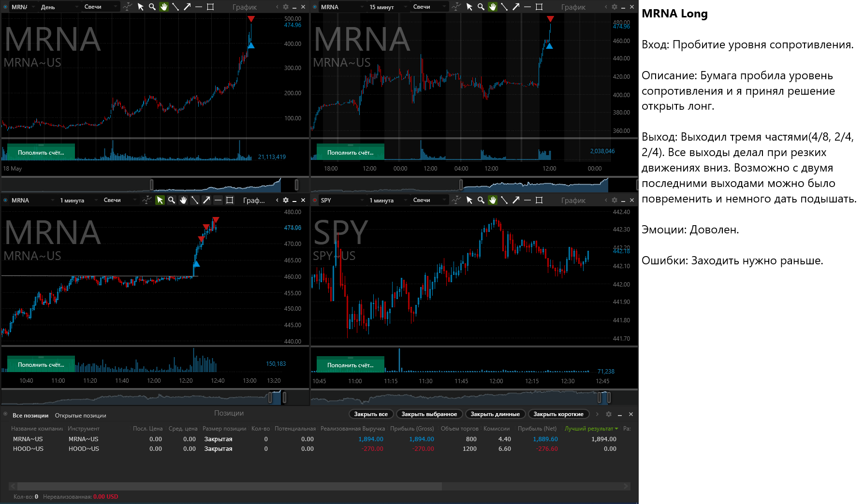
Task: Open indicators icon in MRNA daily chart
Action: click(127, 7)
